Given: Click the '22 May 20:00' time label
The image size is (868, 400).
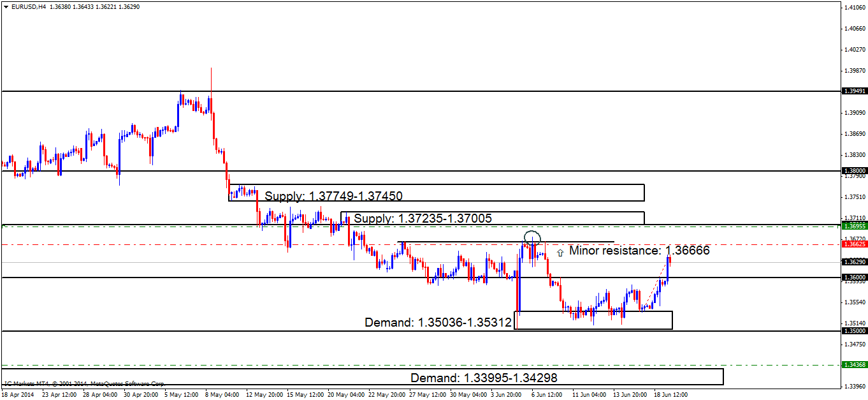Looking at the screenshot, I should point(386,394).
